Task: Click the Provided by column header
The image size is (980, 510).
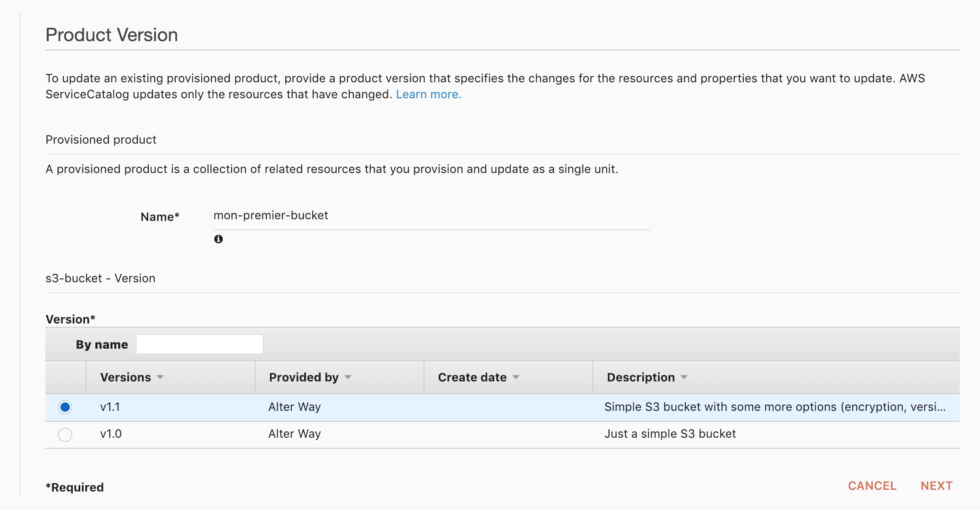Action: (303, 378)
